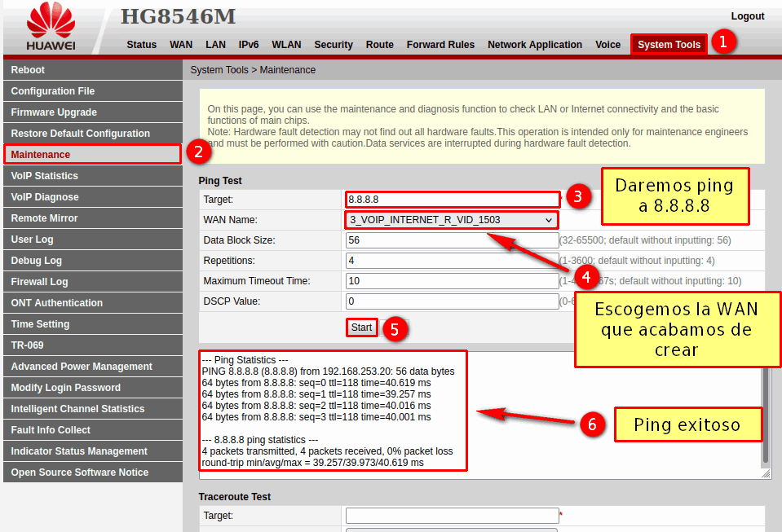Focus the Repetitions input field
Screen dimensions: 782x532
(452, 261)
